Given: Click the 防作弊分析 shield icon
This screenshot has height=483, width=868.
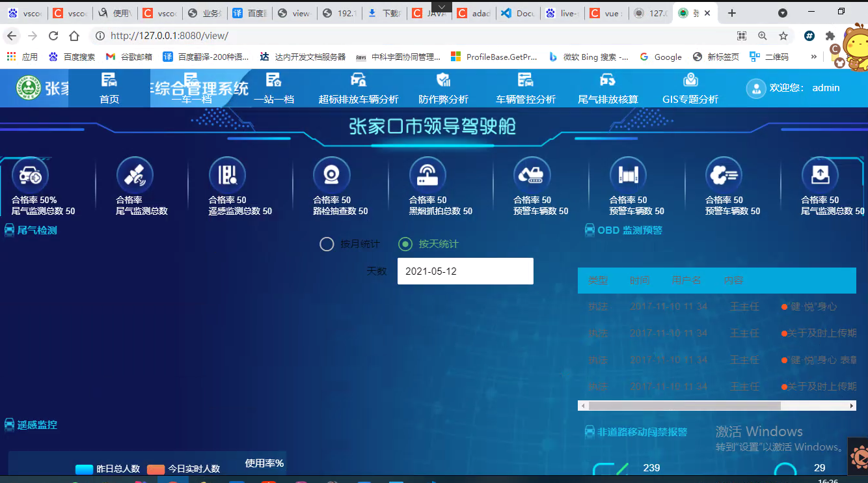Looking at the screenshot, I should (443, 79).
